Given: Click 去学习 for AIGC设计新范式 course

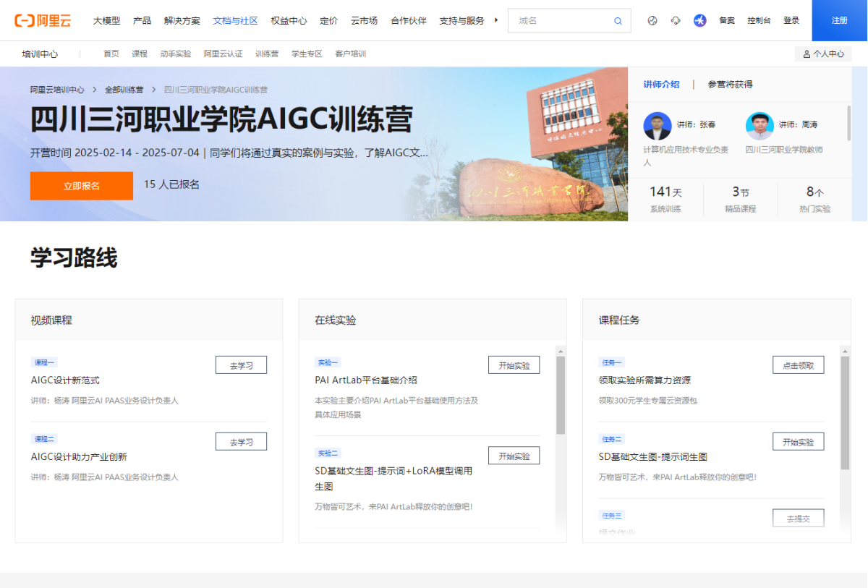Looking at the screenshot, I should (241, 365).
